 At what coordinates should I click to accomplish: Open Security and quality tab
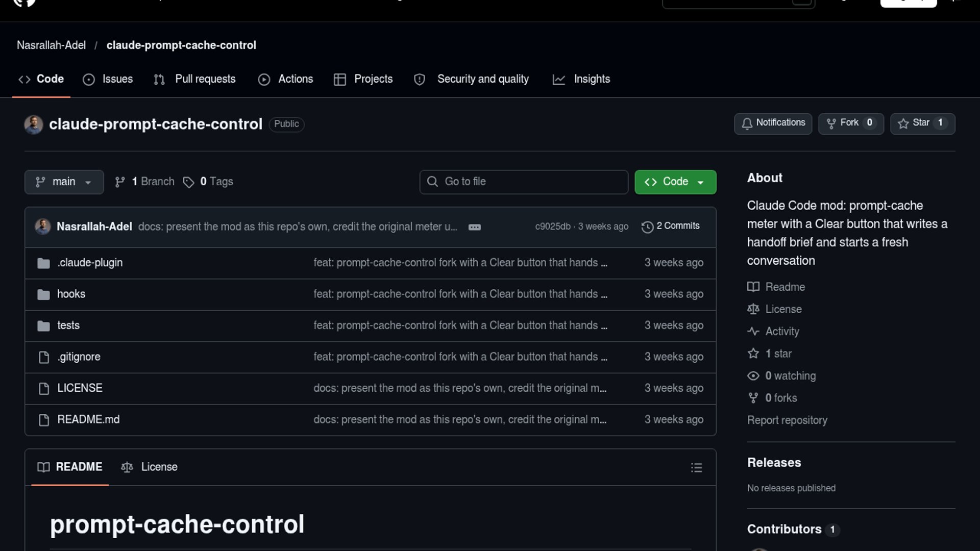coord(471,79)
